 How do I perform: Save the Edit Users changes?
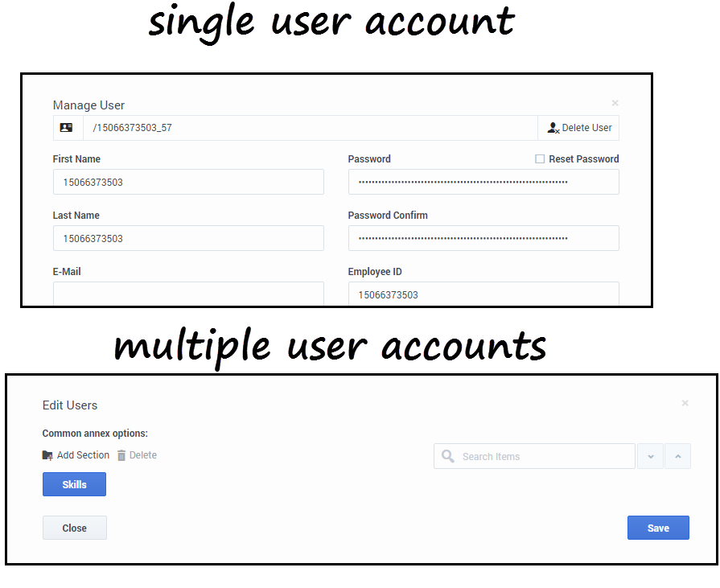[x=658, y=528]
